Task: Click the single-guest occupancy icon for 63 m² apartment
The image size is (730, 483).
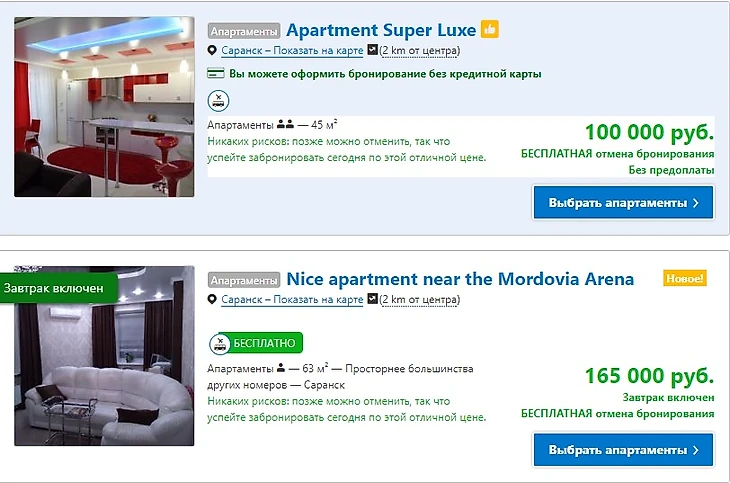Action: 281,368
